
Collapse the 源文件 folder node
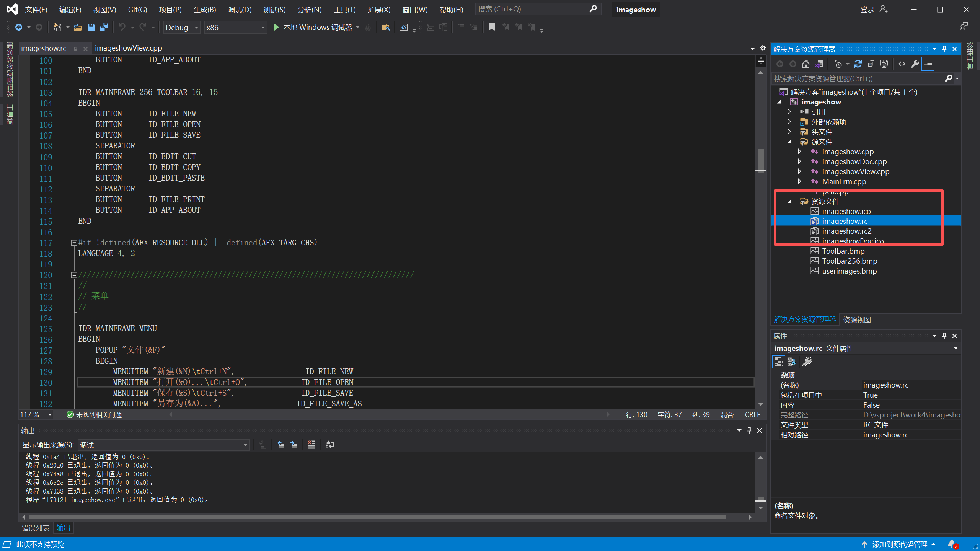[x=789, y=142]
